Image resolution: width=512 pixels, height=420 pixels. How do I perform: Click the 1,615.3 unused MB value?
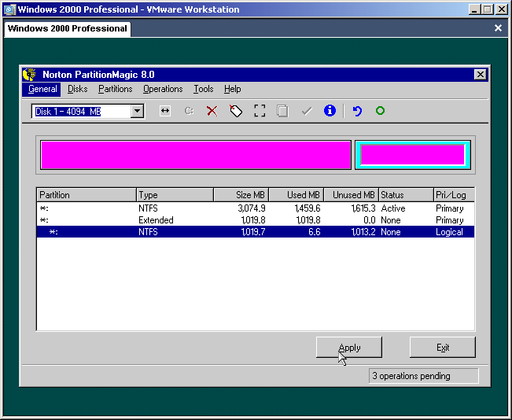363,208
